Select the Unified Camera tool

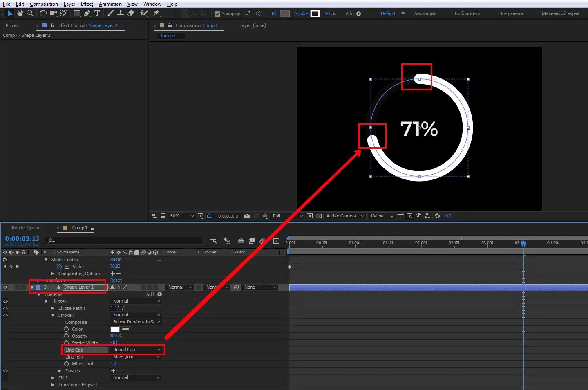click(x=54, y=13)
